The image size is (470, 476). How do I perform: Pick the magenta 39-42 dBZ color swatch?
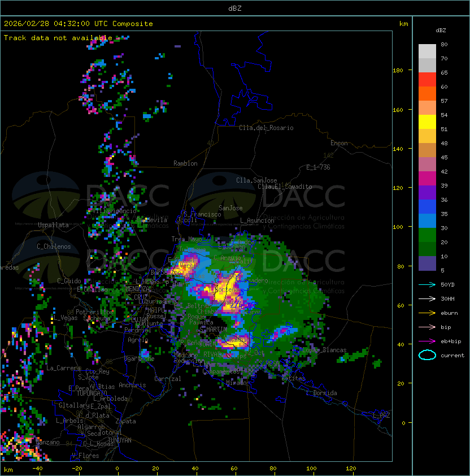coord(427,179)
